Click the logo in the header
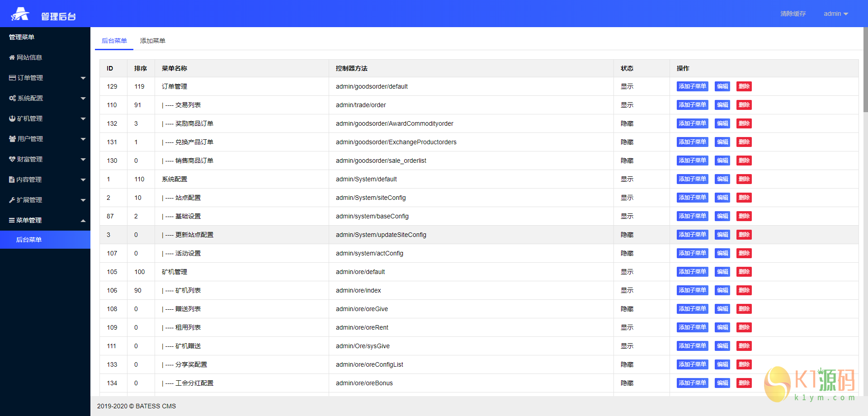Viewport: 868px width, 416px height. pyautogui.click(x=20, y=14)
